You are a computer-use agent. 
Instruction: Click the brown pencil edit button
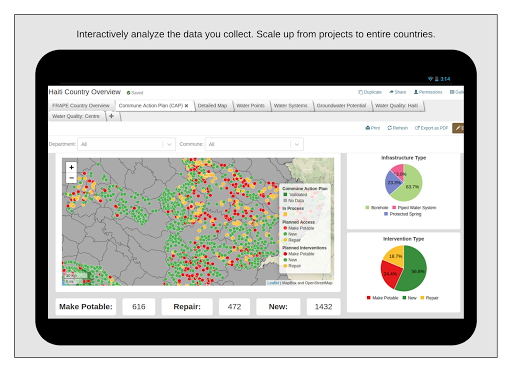coord(458,128)
